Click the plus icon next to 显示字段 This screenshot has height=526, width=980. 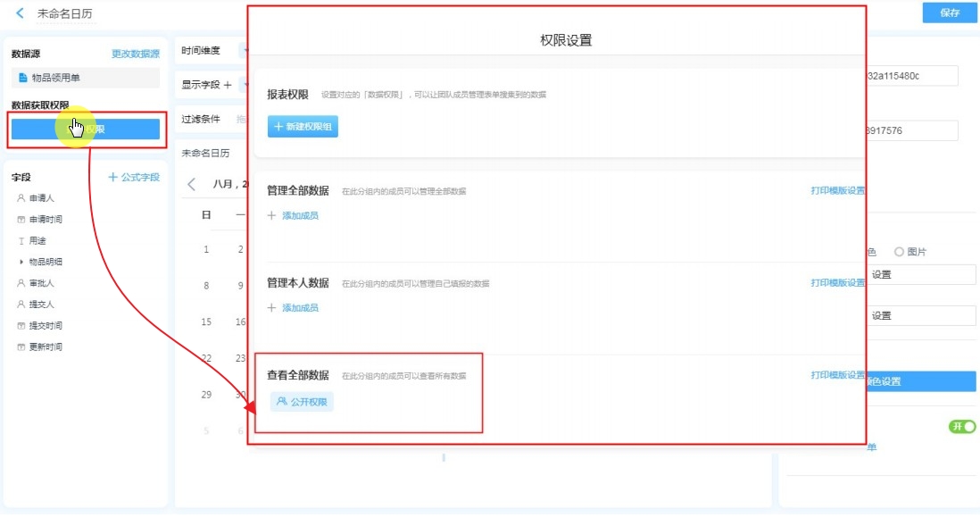point(228,85)
